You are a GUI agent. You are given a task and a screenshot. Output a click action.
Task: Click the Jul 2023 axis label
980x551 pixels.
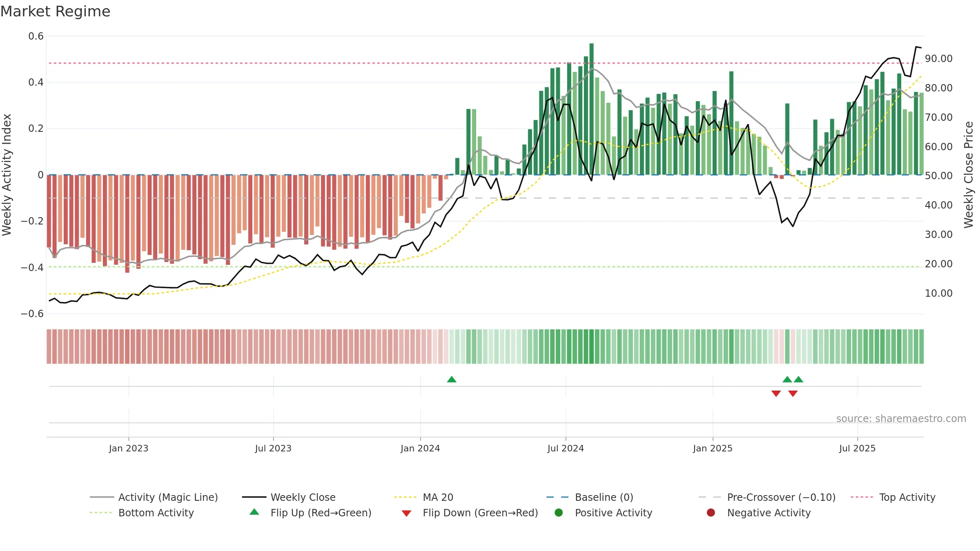click(x=273, y=449)
